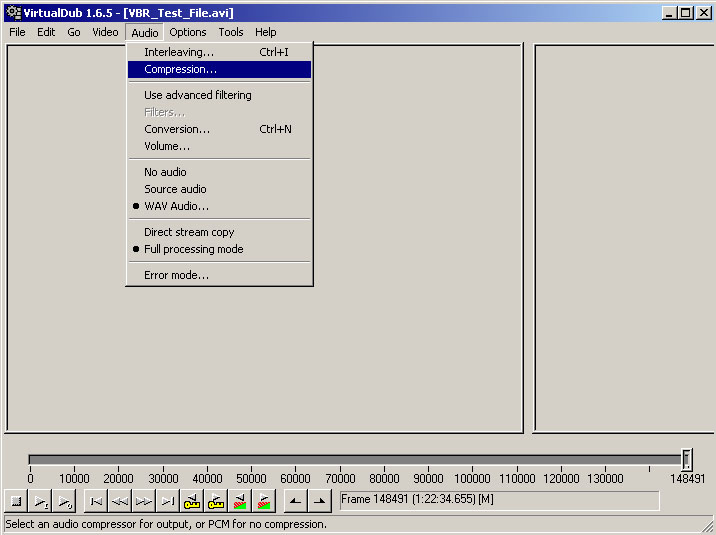Image resolution: width=716 pixels, height=535 pixels.
Task: Open the Tools menu
Action: click(231, 32)
